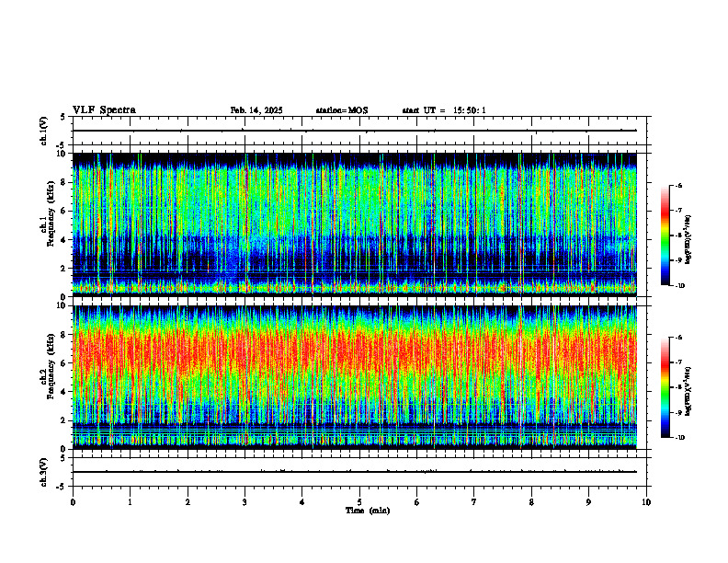Click ch.2 frequency axis tick "4"
The width and height of the screenshot is (728, 563).
[x=64, y=392]
